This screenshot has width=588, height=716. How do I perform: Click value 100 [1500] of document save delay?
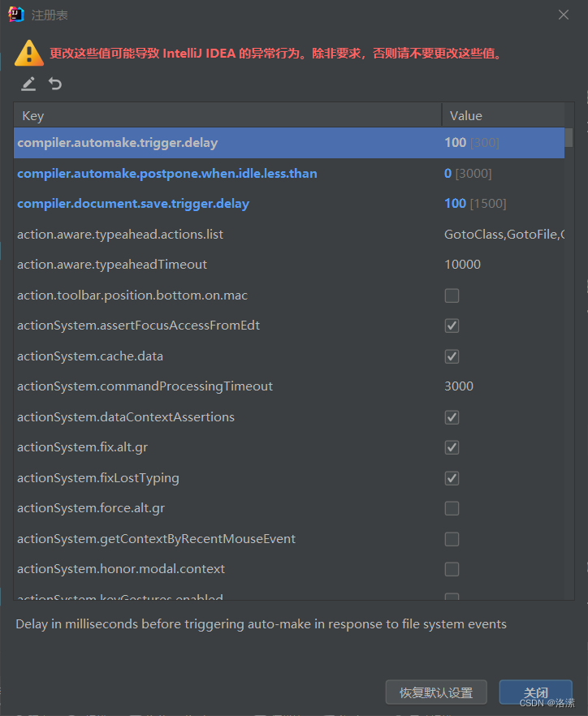(x=475, y=204)
